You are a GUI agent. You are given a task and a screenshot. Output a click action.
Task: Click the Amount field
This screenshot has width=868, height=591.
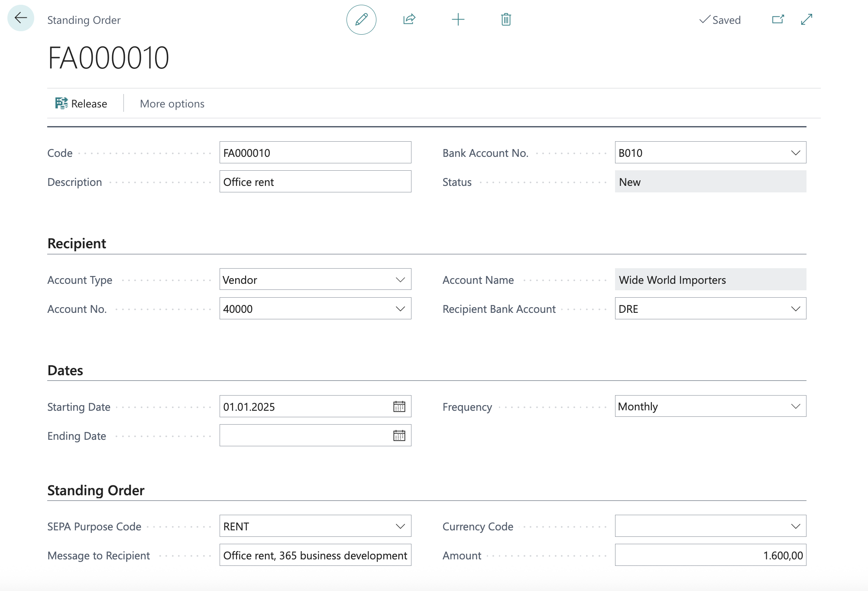[x=710, y=555]
